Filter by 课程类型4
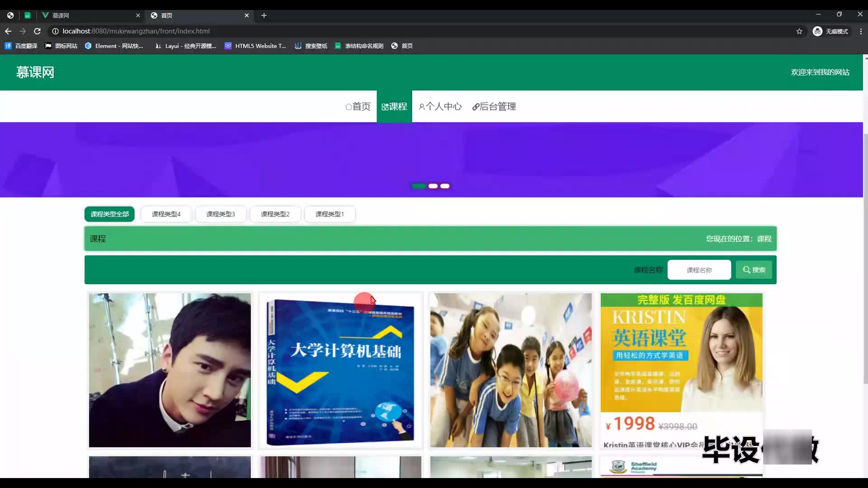Image resolution: width=868 pixels, height=488 pixels. pos(166,214)
